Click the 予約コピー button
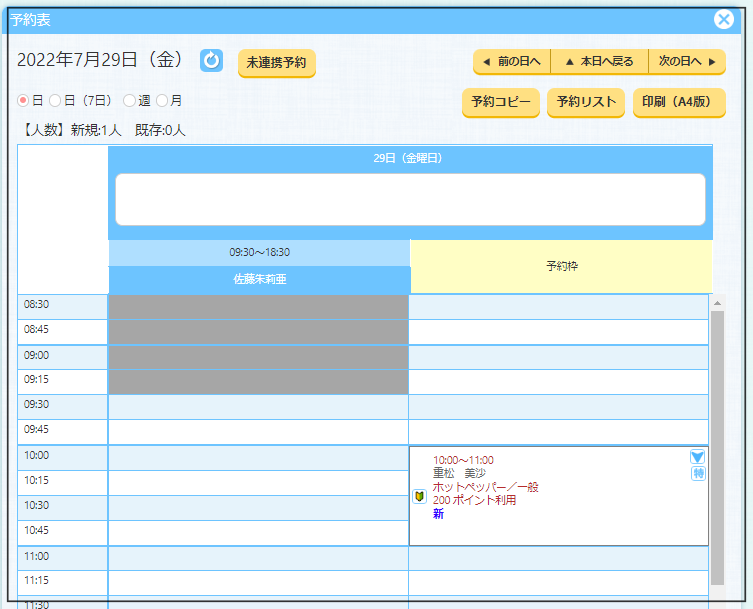The image size is (753, 609). 500,102
